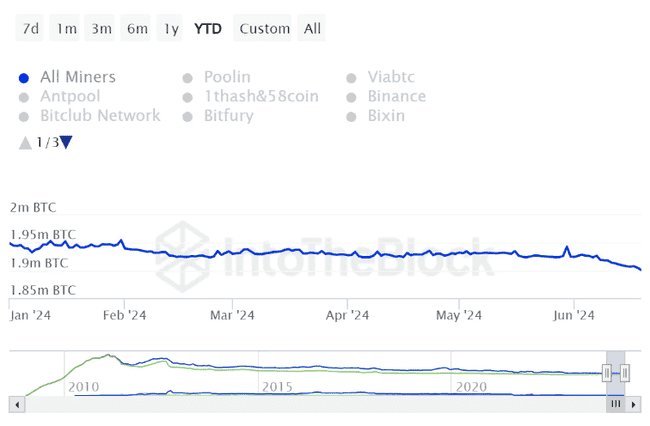Click the legend next-page down arrow
The width and height of the screenshot is (650, 426).
(66, 142)
